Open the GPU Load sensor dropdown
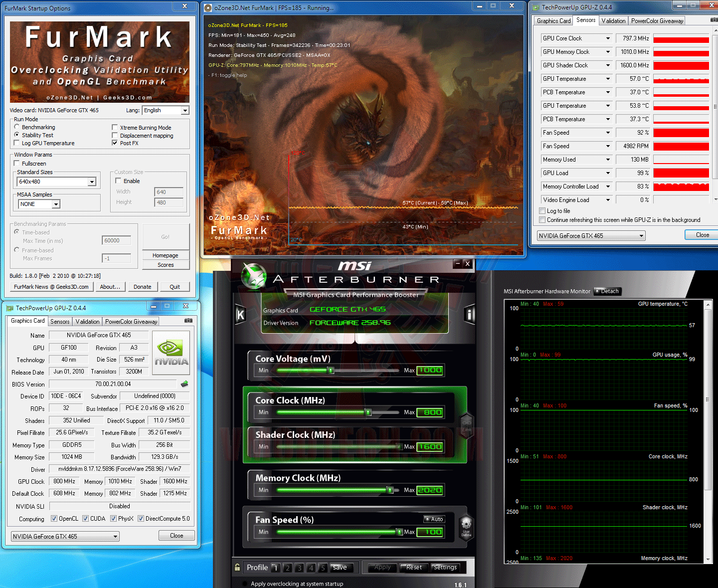This screenshot has height=588, width=718. (x=608, y=173)
